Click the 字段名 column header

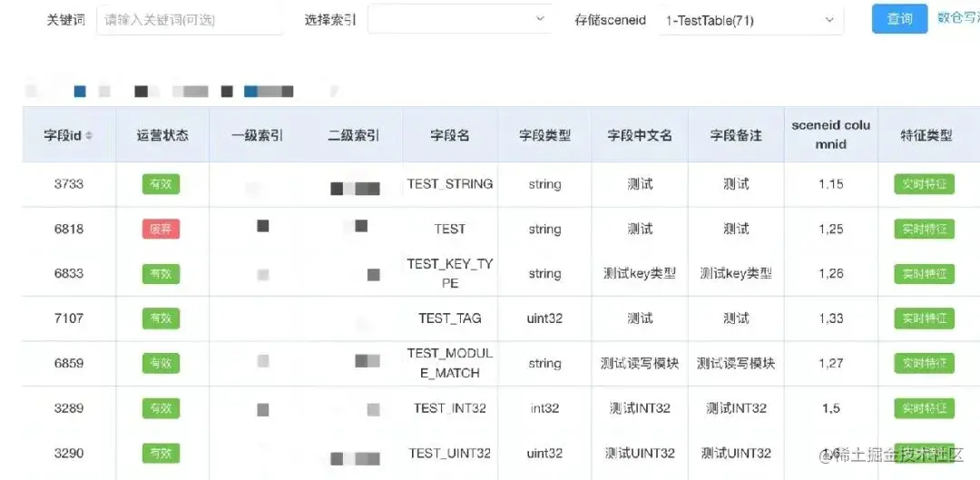click(x=450, y=135)
